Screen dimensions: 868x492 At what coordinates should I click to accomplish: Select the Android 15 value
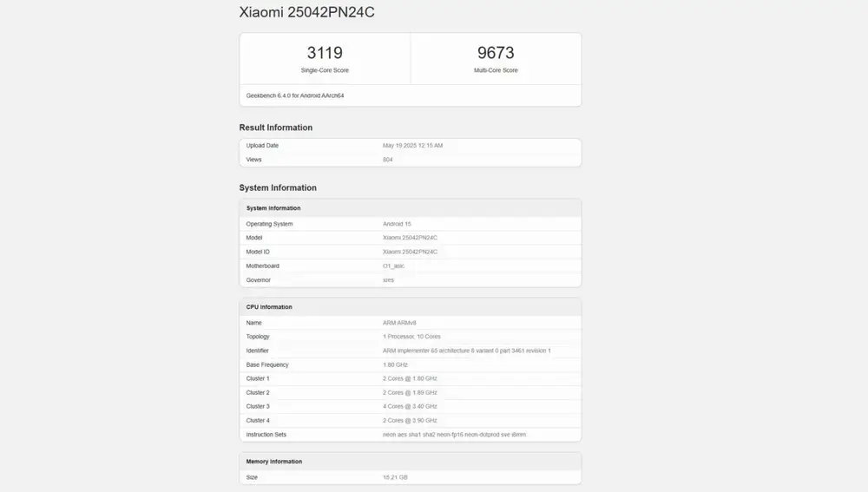tap(397, 224)
